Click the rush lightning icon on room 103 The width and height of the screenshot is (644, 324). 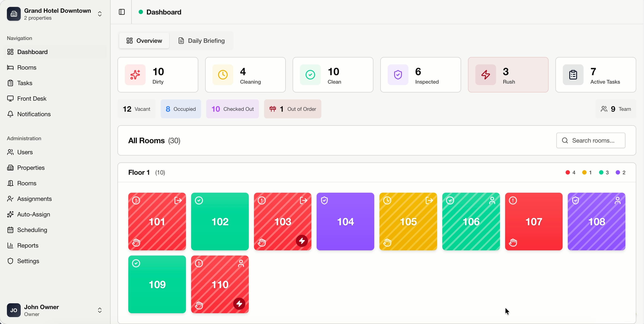302,240
